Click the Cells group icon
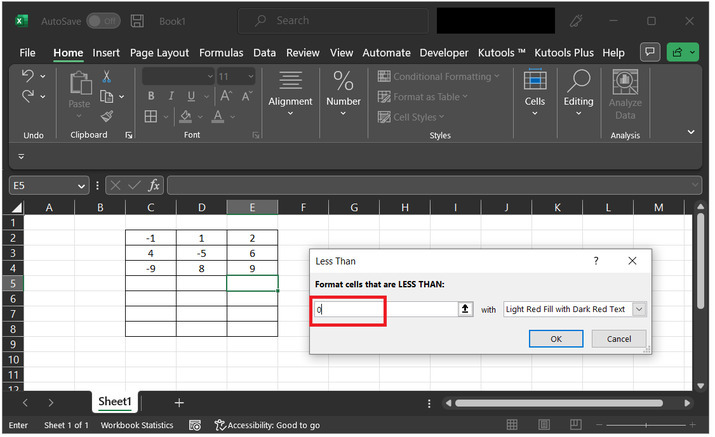 pyautogui.click(x=535, y=80)
